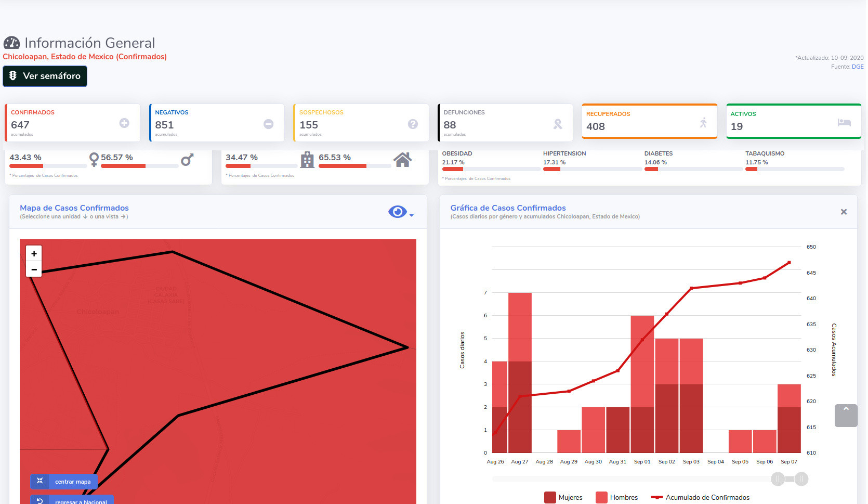The width and height of the screenshot is (868, 504).
Task: Click the undo arrow icon on regresar a Nacional
Action: [x=40, y=501]
